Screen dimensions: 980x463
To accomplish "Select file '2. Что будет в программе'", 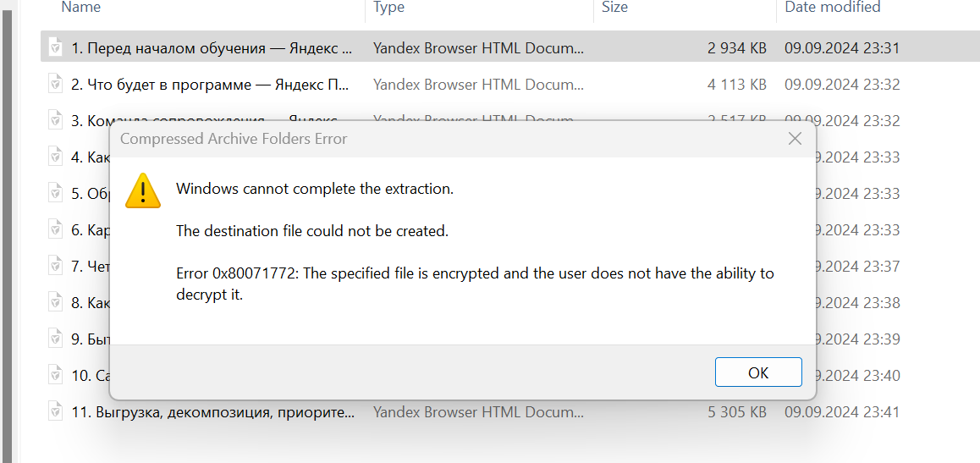I will 212,85.
